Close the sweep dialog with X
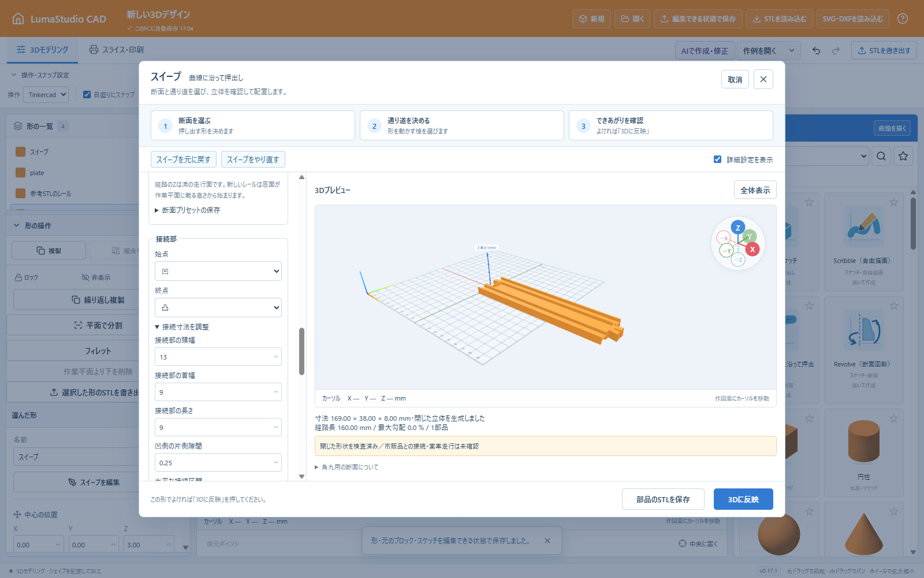The width and height of the screenshot is (924, 578). [x=763, y=79]
